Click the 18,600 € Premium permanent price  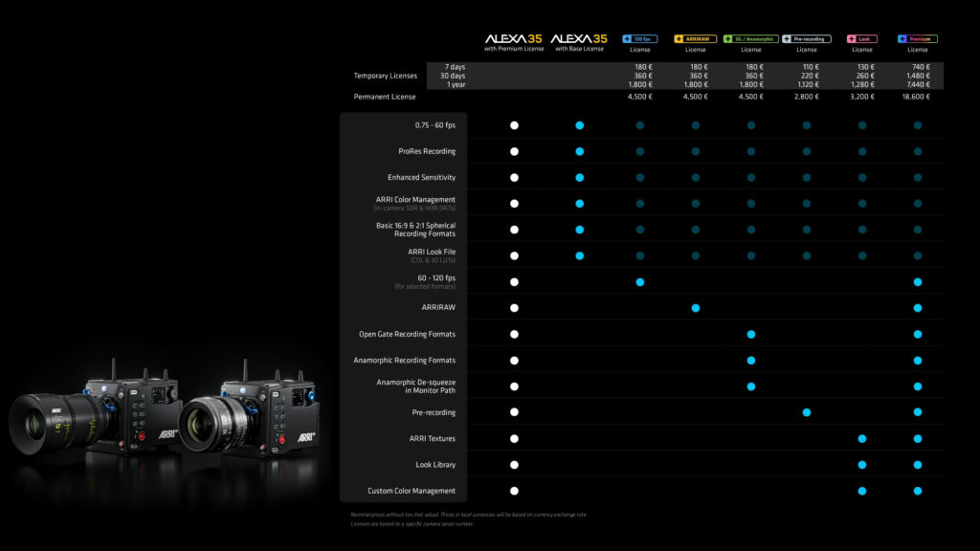pyautogui.click(x=916, y=97)
